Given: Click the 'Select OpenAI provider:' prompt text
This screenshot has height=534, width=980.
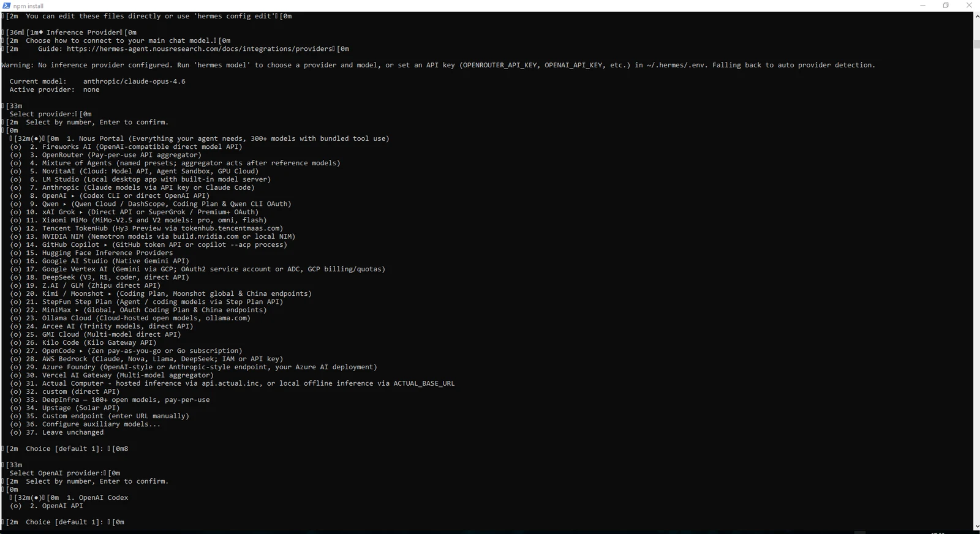Looking at the screenshot, I should click(x=56, y=473).
